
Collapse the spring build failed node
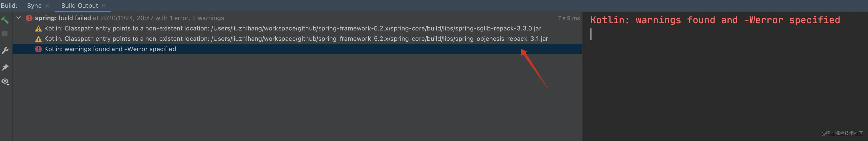(x=19, y=18)
